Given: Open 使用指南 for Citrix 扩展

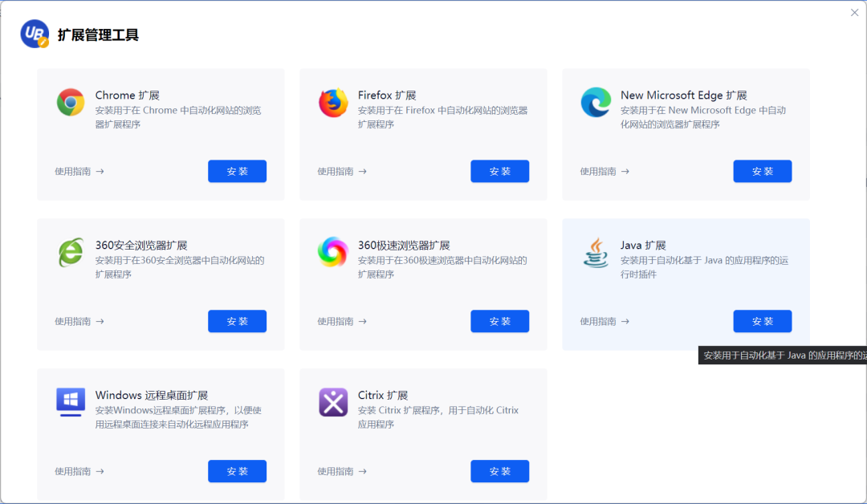Looking at the screenshot, I should (342, 471).
